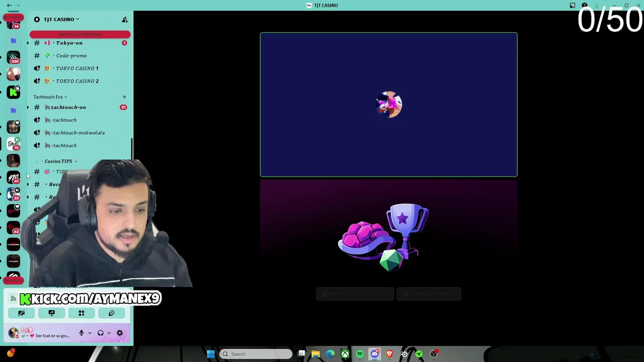Switch to Discord in the taskbar
The width and height of the screenshot is (644, 362).
coord(375,354)
